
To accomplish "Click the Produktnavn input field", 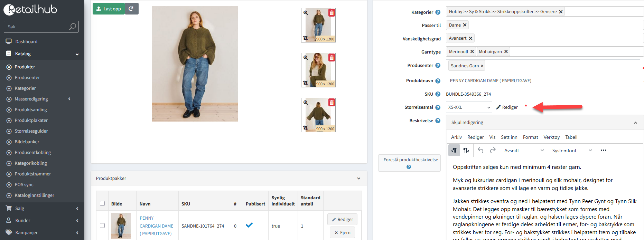I will click(543, 81).
